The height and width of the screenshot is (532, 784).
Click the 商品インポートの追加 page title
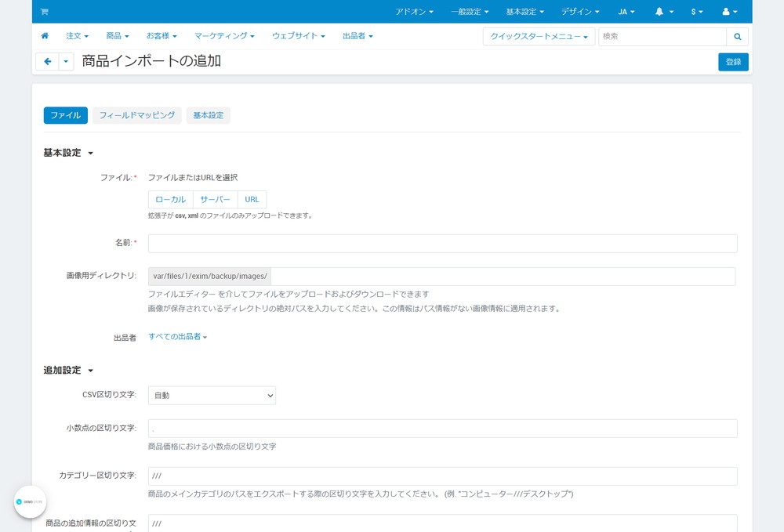[x=151, y=61]
